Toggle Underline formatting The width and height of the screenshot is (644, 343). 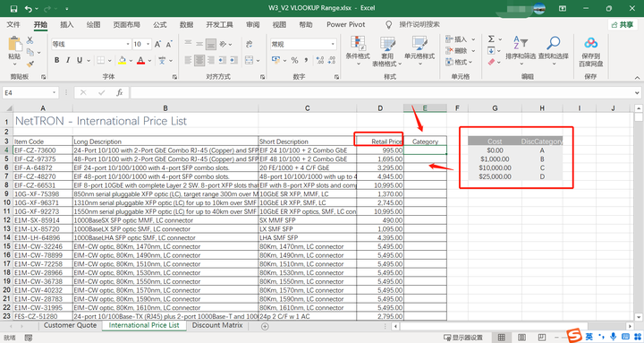(x=80, y=61)
